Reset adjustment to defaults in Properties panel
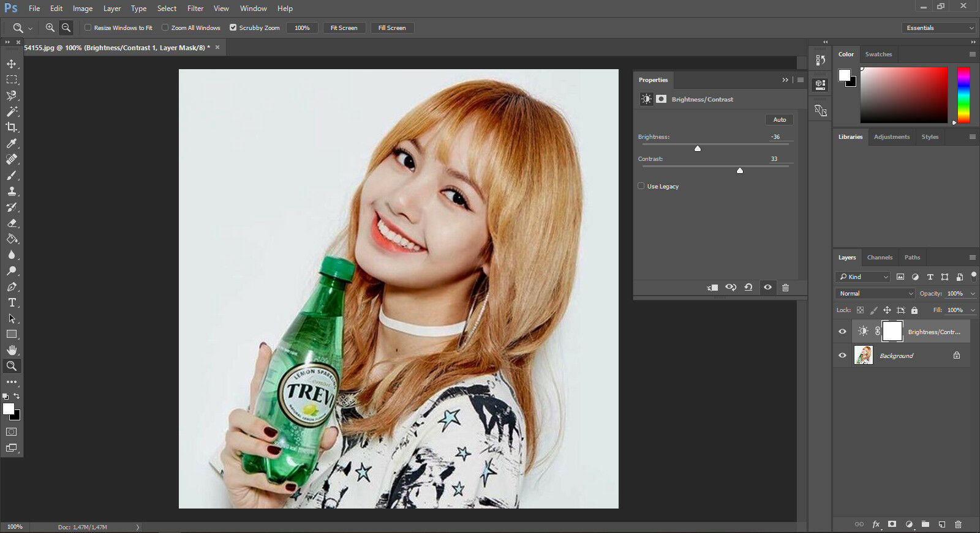 748,288
